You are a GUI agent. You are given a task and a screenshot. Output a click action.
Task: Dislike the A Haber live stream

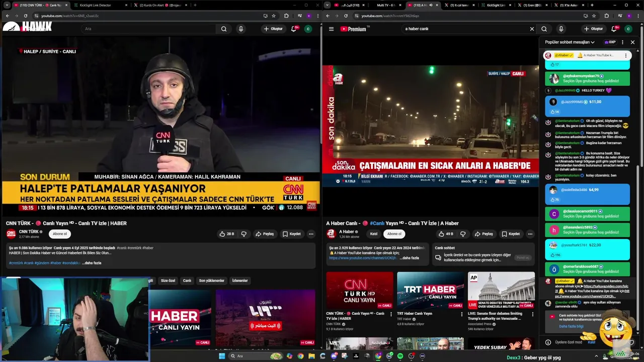(463, 234)
